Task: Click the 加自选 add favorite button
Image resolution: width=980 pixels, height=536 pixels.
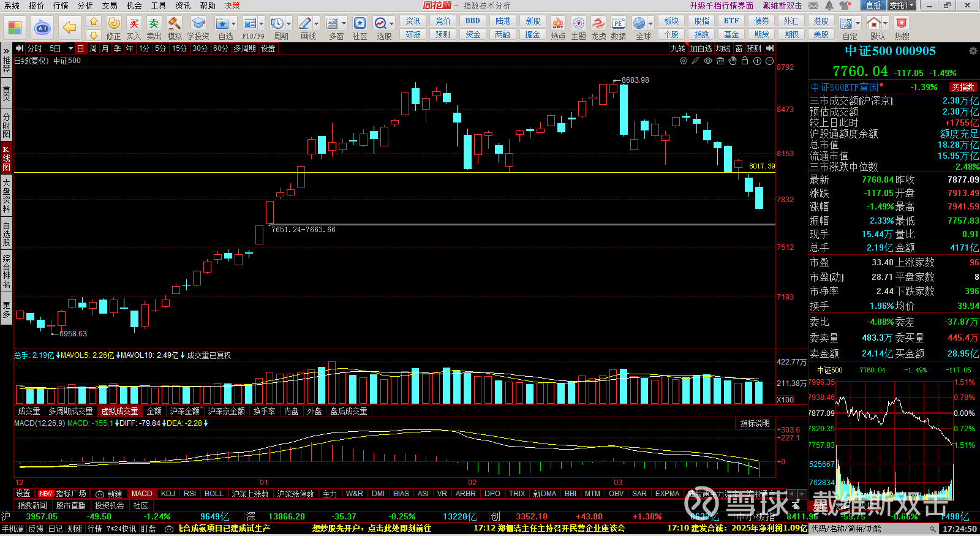Action: click(701, 48)
